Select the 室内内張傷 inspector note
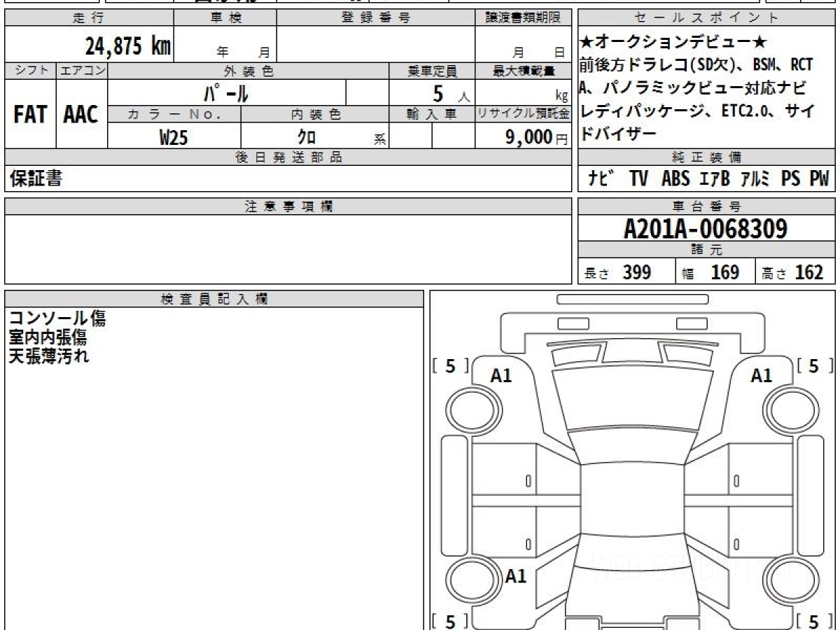Screen dimensions: 840x630 coord(48,337)
